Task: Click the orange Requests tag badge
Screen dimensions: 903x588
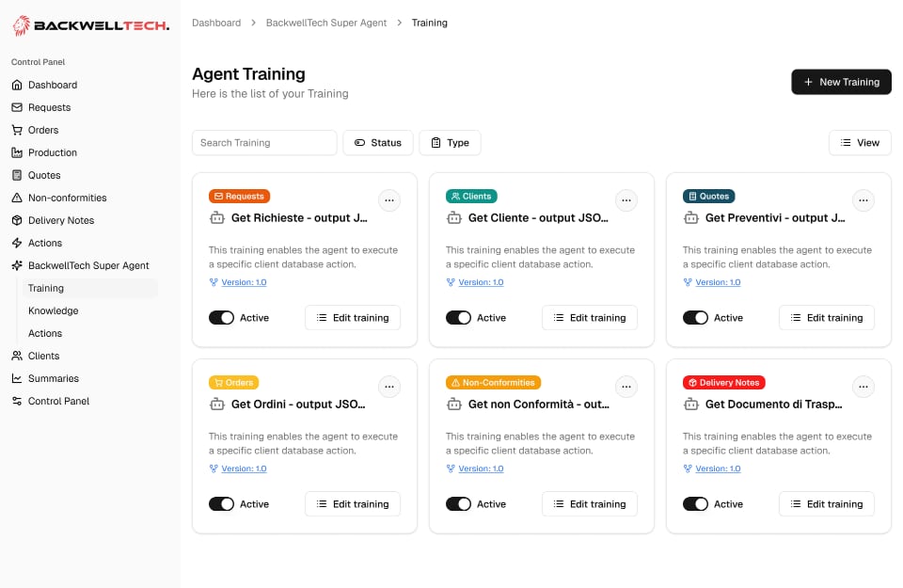Action: pos(239,197)
